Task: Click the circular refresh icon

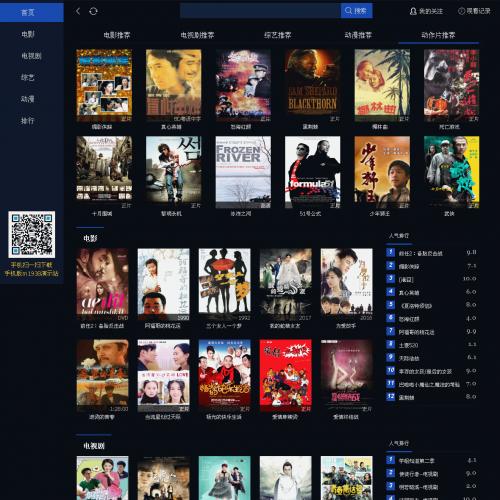Action: pos(93,11)
